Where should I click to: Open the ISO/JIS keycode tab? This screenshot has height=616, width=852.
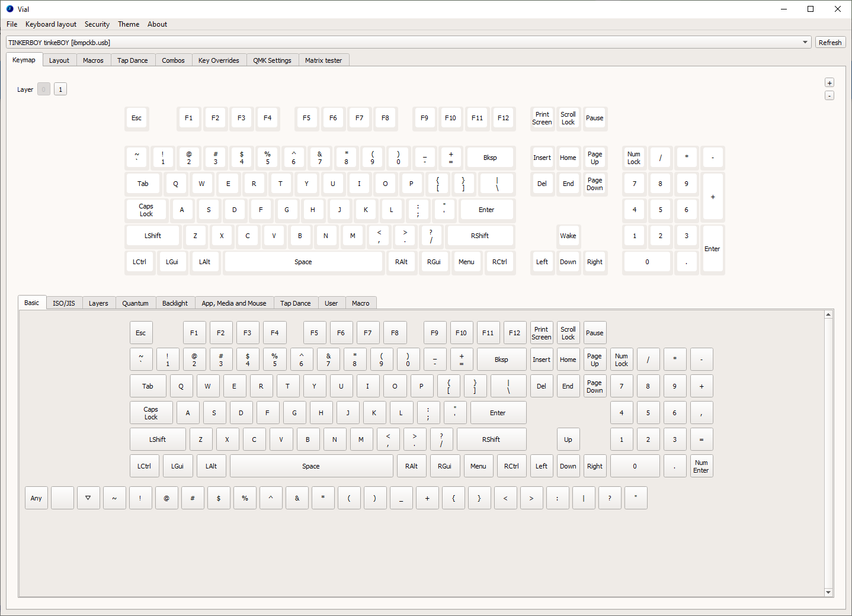[64, 303]
